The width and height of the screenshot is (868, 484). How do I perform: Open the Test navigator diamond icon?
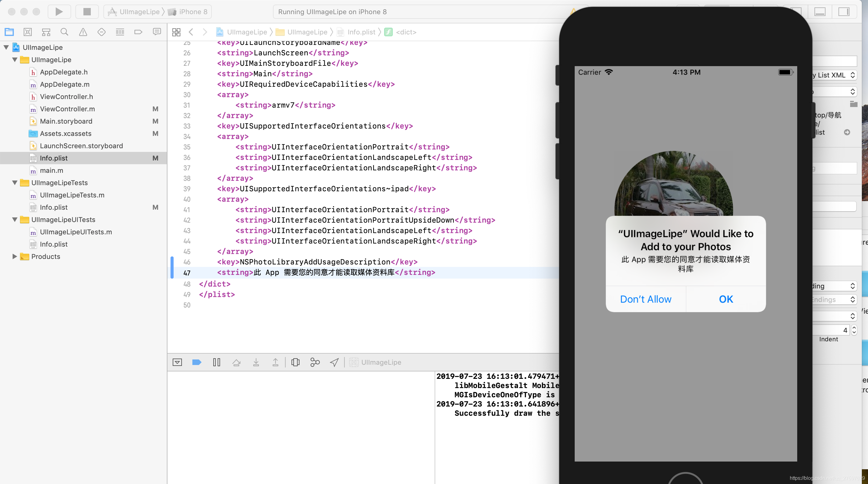coord(102,32)
